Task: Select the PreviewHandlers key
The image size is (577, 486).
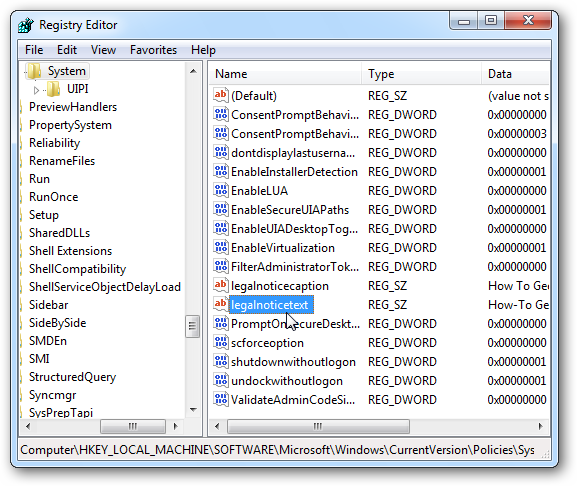Action: pos(73,107)
